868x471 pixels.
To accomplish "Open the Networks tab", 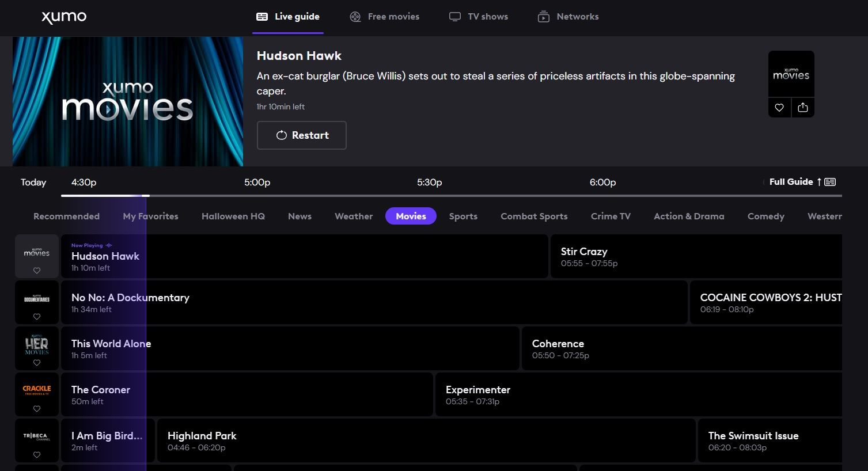I will point(568,17).
